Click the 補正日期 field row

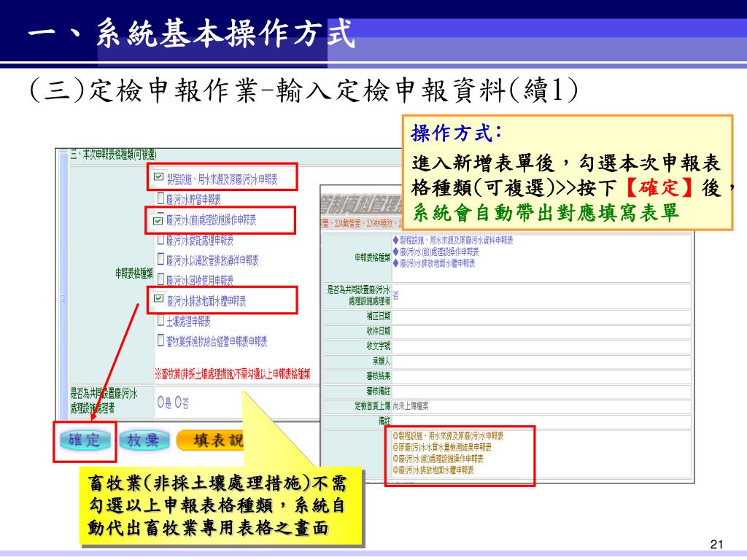pyautogui.click(x=508, y=316)
